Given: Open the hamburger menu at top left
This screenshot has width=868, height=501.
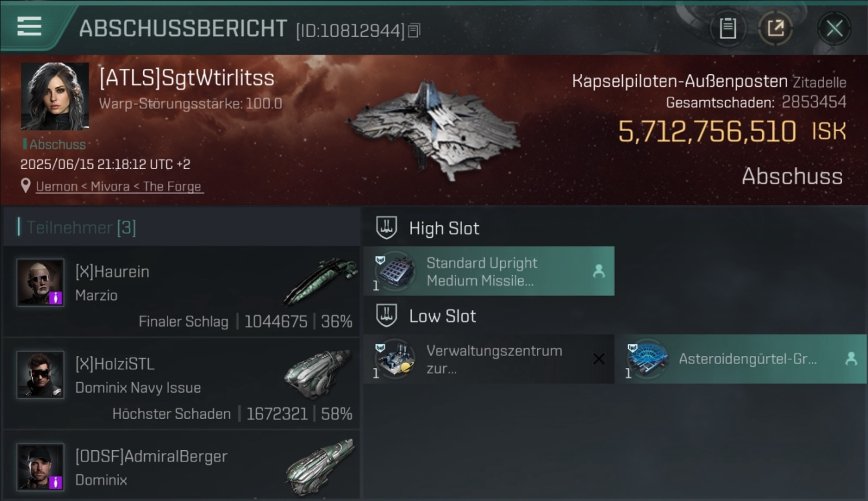Looking at the screenshot, I should (29, 27).
